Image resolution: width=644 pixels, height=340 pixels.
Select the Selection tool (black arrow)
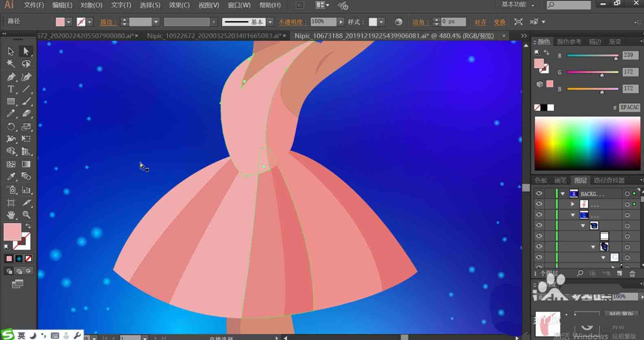coord(11,51)
